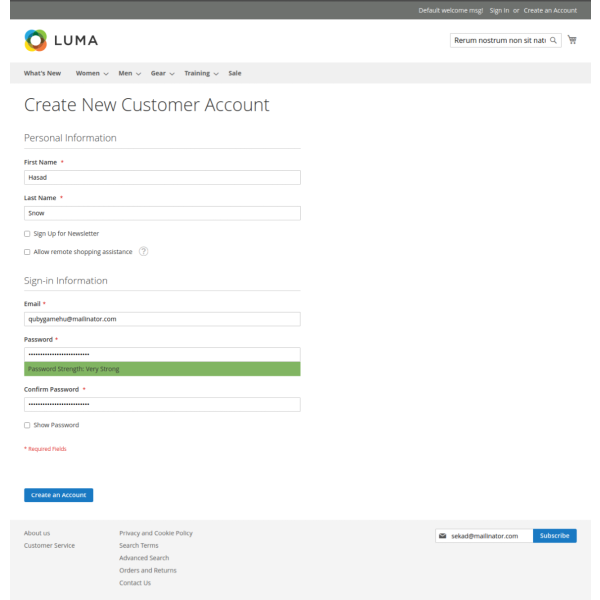600x600 pixels.
Task: Check the Show Password box
Action: click(x=27, y=425)
